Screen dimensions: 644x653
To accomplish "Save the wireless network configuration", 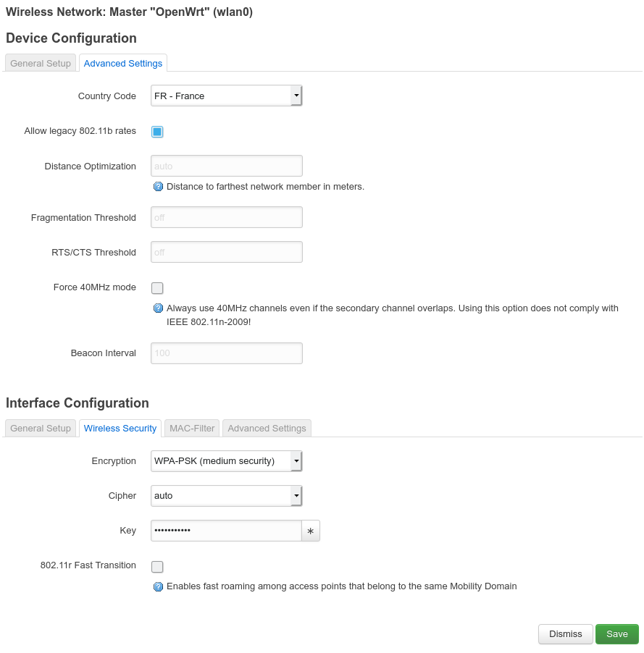I will point(616,633).
